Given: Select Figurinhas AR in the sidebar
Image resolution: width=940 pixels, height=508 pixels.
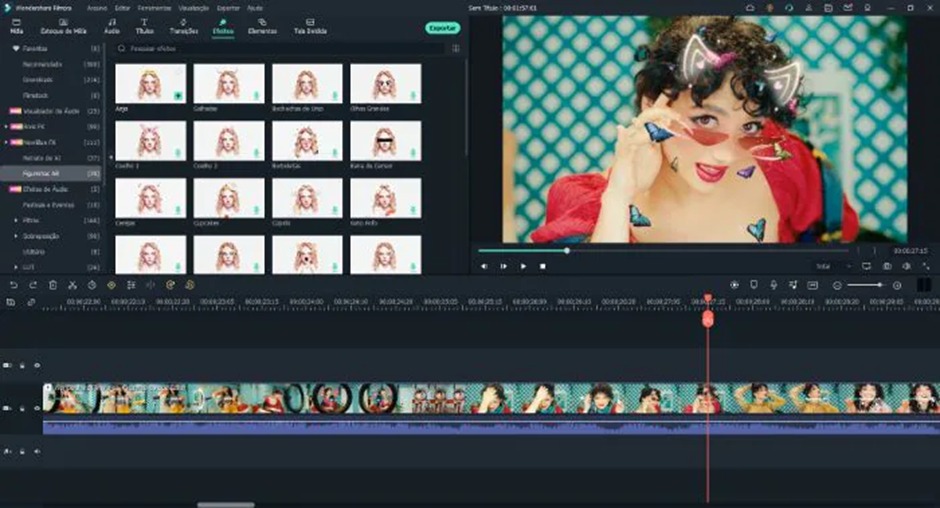Looking at the screenshot, I should click(x=45, y=172).
